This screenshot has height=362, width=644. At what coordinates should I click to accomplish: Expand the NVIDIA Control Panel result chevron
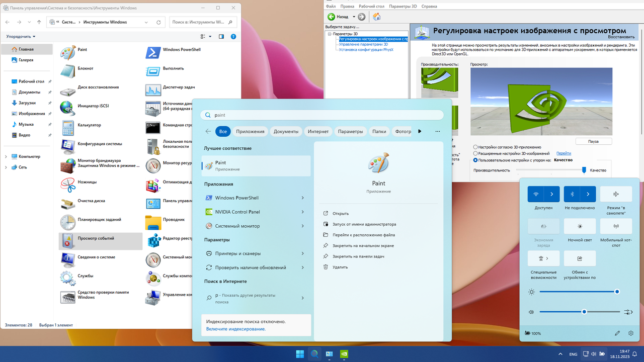[302, 212]
